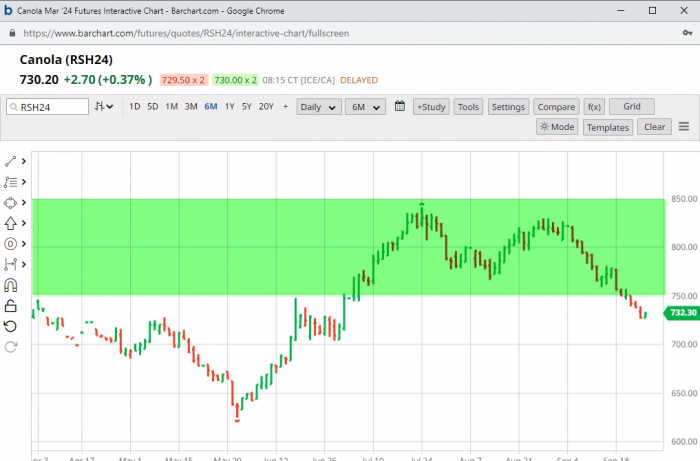Toggle the lock drawings padlock
This screenshot has height=461, width=700.
tap(10, 306)
